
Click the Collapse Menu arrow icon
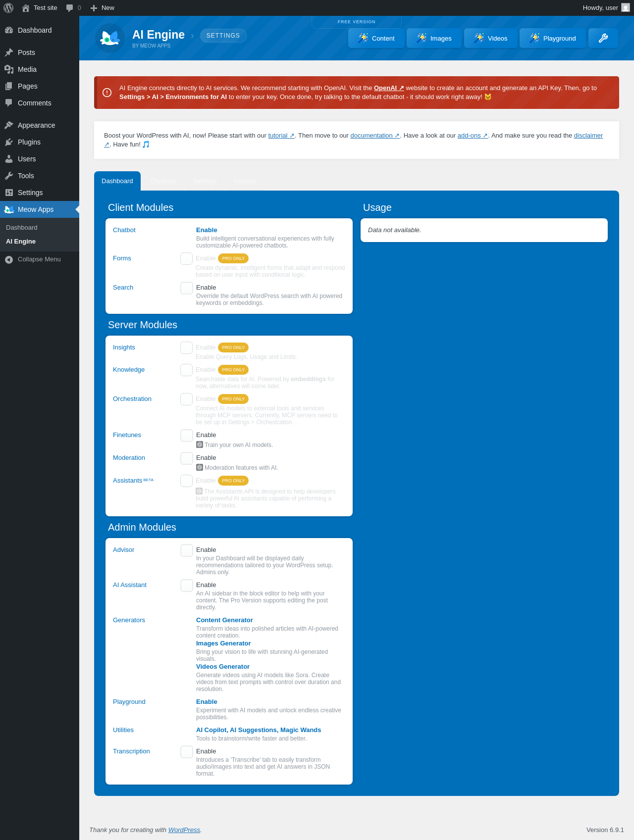(x=9, y=259)
